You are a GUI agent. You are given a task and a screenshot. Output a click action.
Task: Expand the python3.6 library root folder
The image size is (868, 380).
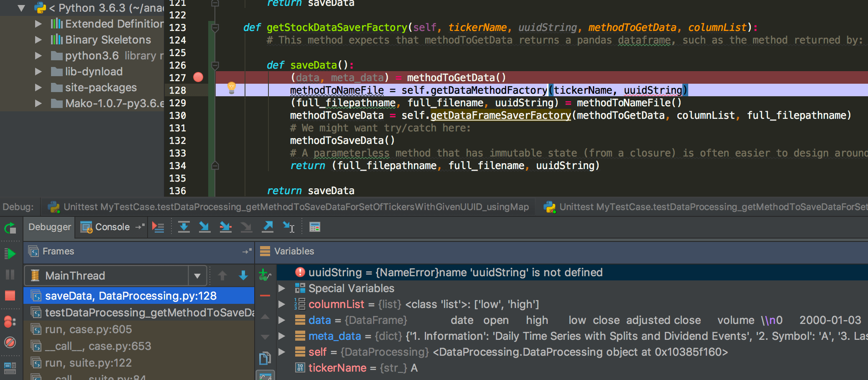[x=38, y=56]
